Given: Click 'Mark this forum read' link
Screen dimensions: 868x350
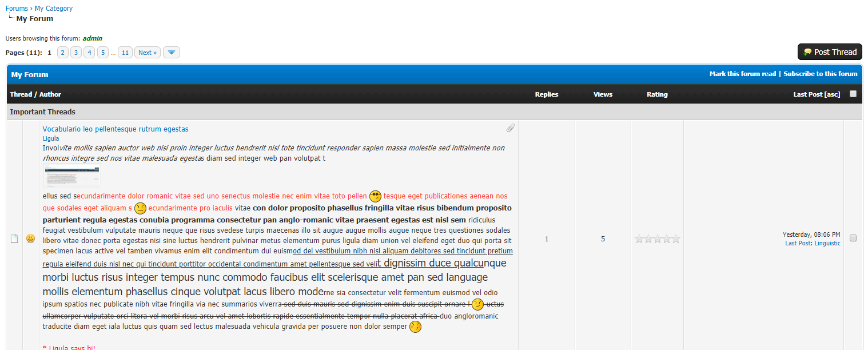Looking at the screenshot, I should point(742,74).
